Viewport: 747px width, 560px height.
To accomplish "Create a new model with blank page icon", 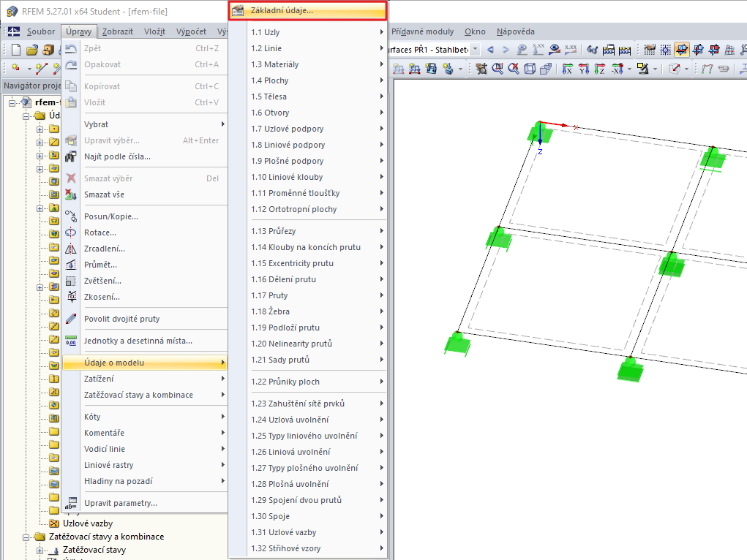I will tap(15, 50).
